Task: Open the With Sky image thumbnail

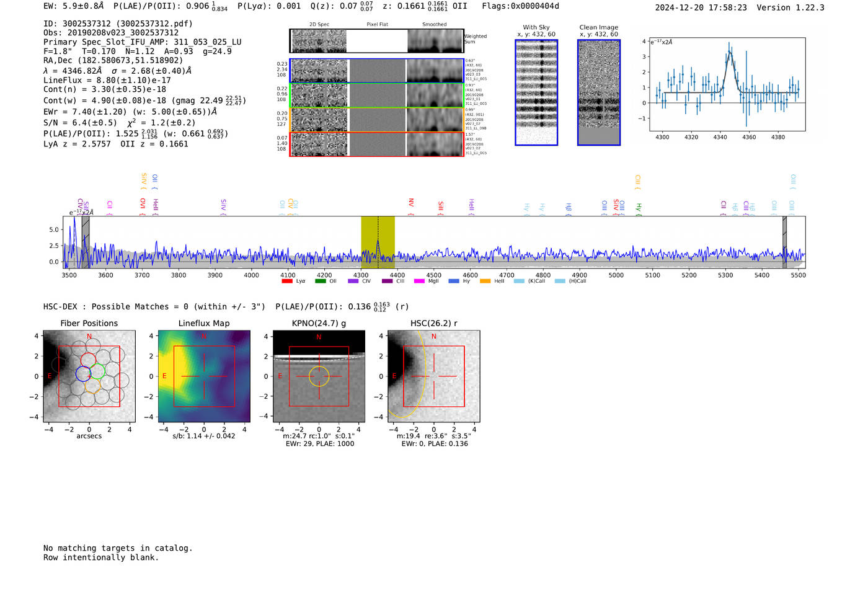Action: click(x=536, y=92)
